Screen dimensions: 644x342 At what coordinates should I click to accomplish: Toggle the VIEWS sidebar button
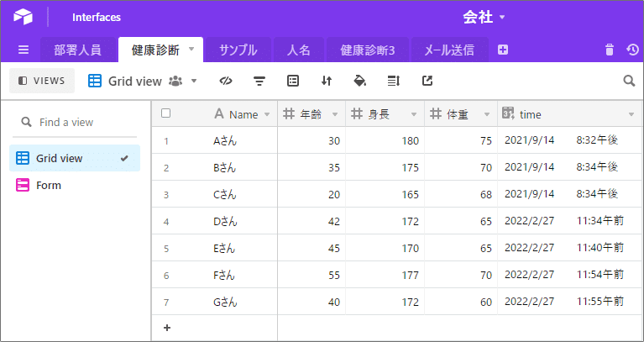pyautogui.click(x=42, y=81)
